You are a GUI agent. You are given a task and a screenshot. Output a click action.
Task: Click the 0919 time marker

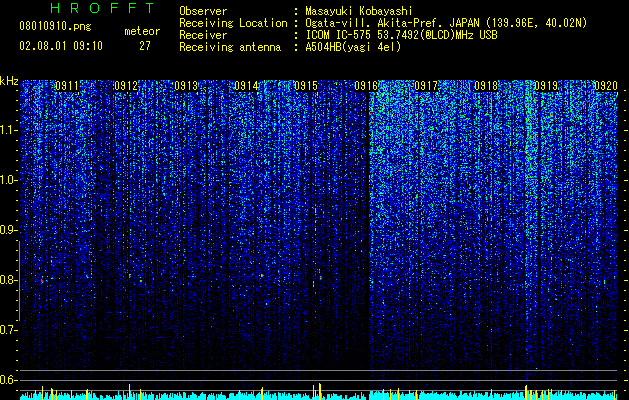click(x=546, y=86)
